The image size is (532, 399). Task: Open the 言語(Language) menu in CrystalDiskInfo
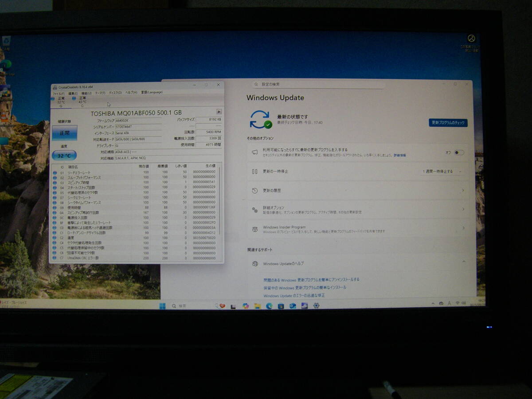point(152,93)
